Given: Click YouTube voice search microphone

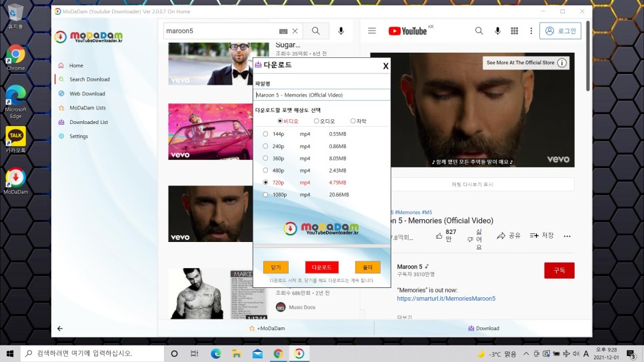Looking at the screenshot, I should [x=497, y=31].
